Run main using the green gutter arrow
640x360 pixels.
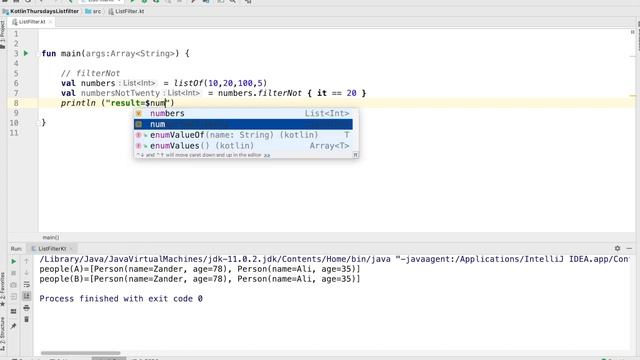[x=26, y=53]
